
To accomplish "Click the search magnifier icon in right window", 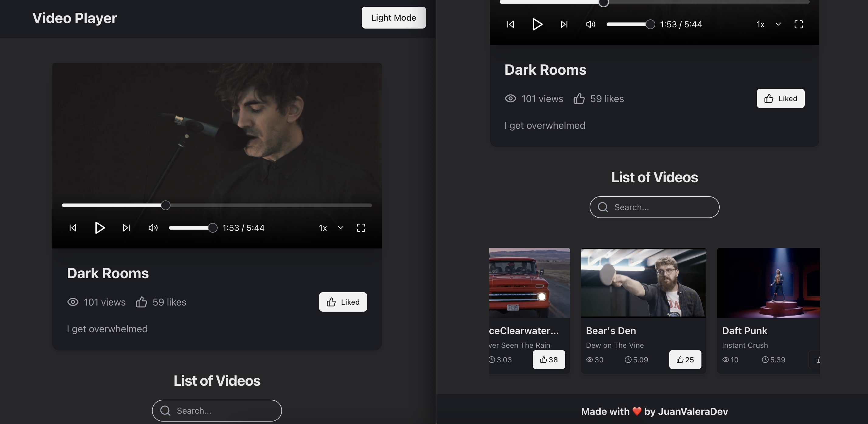I will 603,207.
